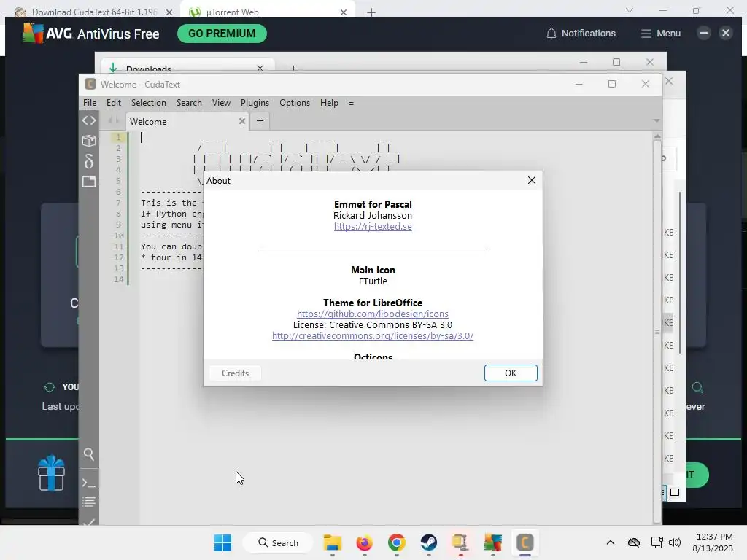Open volume control in system tray

(x=675, y=542)
